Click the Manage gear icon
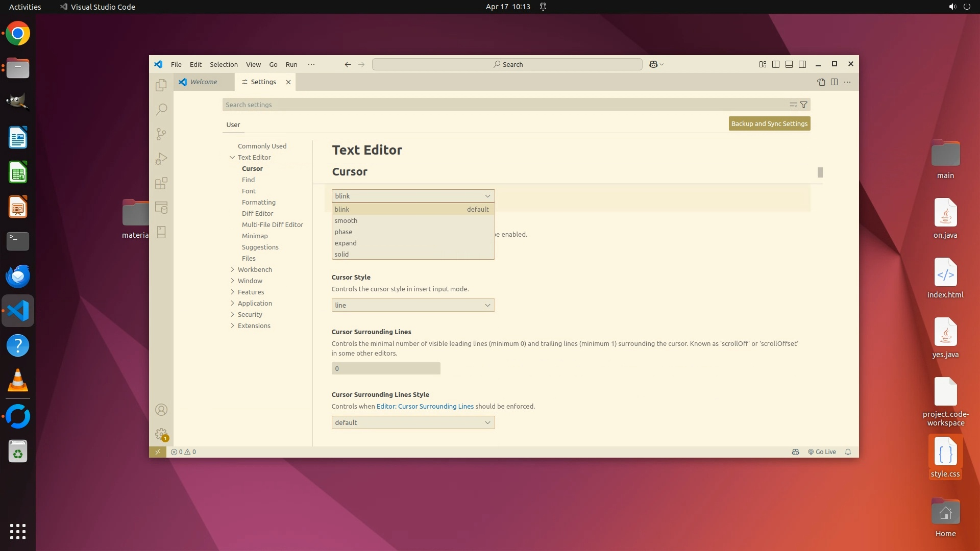 [x=161, y=434]
